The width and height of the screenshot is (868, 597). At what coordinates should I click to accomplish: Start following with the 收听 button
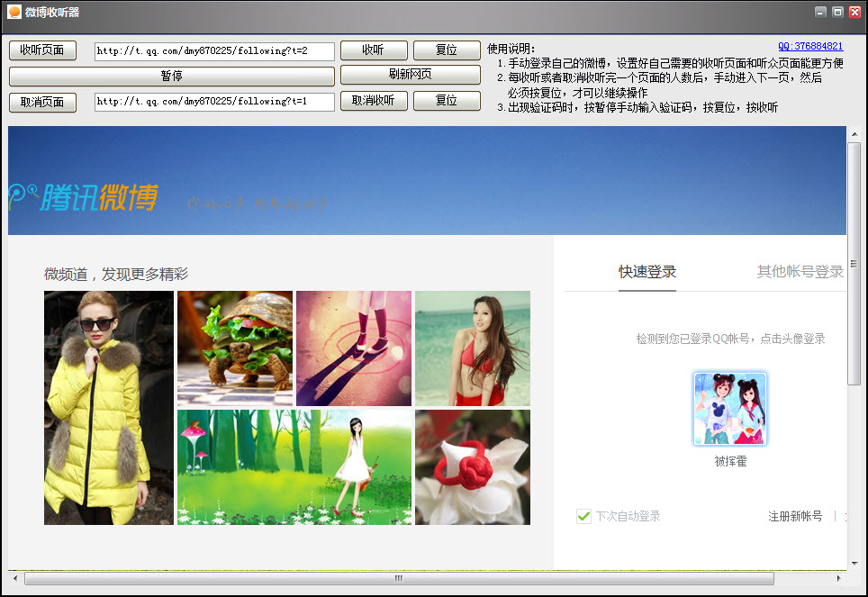(374, 50)
